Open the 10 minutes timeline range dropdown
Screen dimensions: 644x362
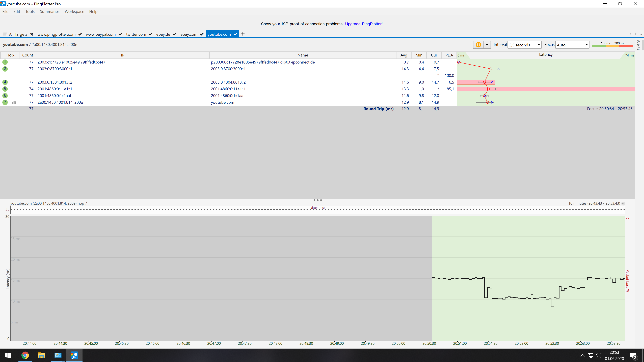[623, 203]
